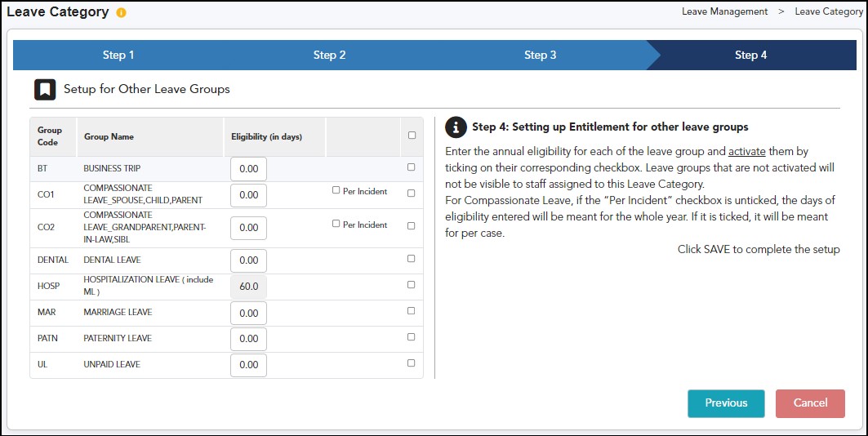Viewport: 868px width, 436px height.
Task: Tick the select-all checkbox in table header
Action: click(412, 136)
